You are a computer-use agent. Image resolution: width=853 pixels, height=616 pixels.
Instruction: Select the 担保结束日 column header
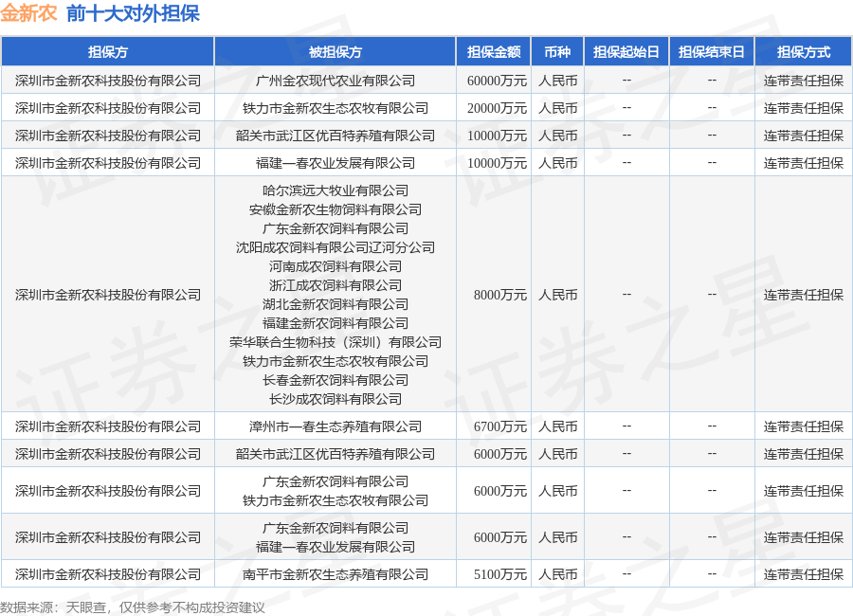pyautogui.click(x=712, y=52)
